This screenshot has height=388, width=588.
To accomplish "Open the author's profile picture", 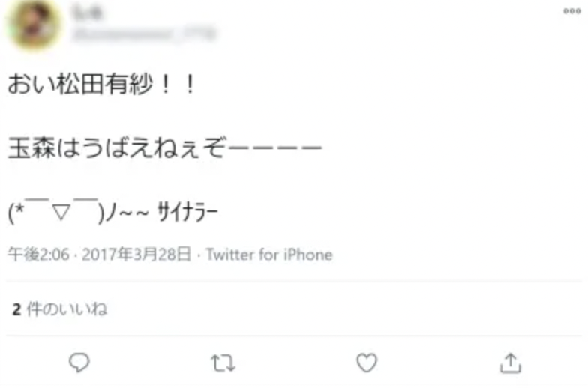I will [34, 24].
